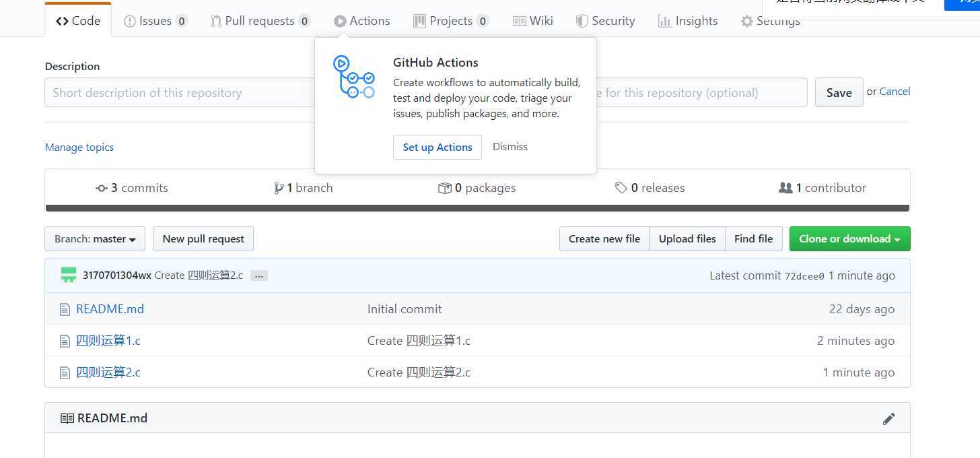Click the website input for this repository
Viewport: 980px width, 458px height.
coord(701,92)
